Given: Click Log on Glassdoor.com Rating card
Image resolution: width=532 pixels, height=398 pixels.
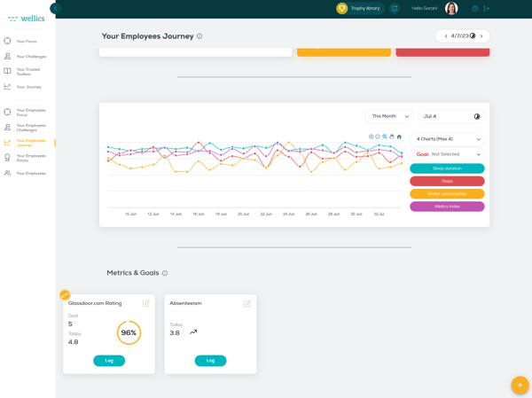Looking at the screenshot, I should (109, 361).
